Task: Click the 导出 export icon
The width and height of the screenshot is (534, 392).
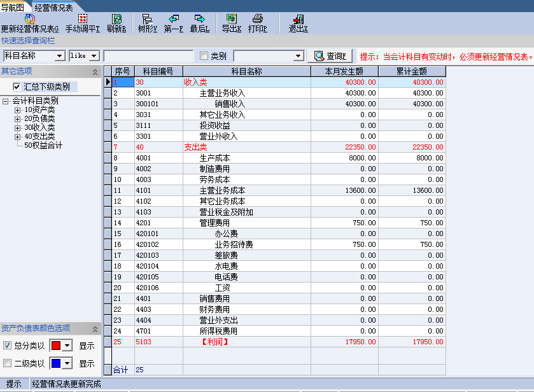Action: [232, 19]
